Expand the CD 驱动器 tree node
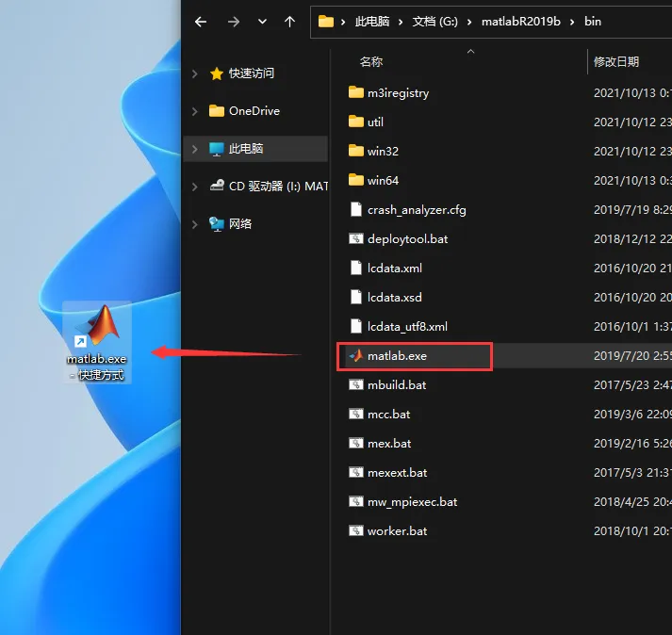672x635 pixels. [195, 187]
